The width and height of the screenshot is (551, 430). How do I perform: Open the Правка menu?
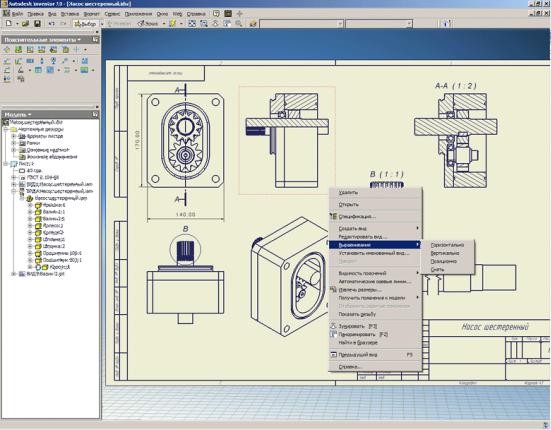35,14
